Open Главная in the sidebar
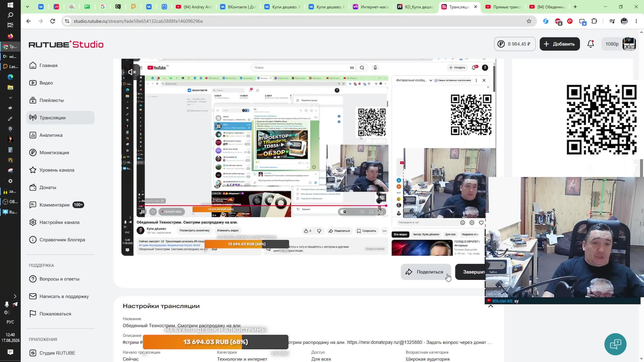 tap(60, 65)
